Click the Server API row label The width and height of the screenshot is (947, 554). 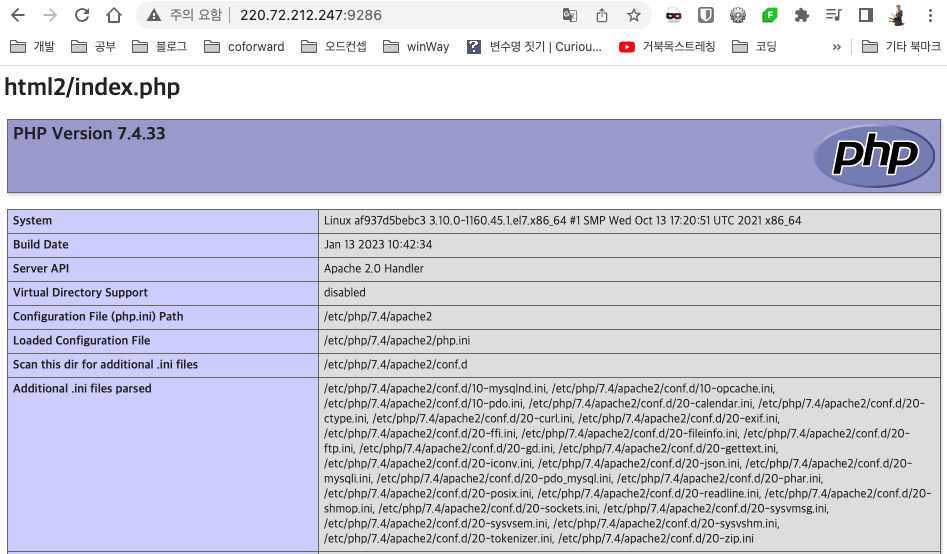tap(41, 268)
